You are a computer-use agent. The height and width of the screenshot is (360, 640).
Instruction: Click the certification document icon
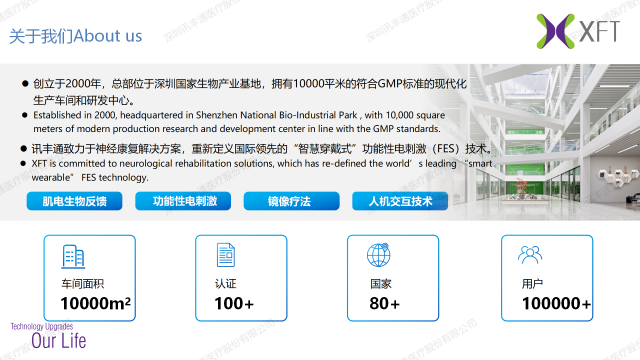click(x=226, y=255)
